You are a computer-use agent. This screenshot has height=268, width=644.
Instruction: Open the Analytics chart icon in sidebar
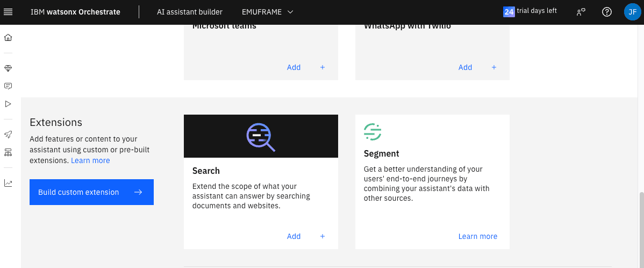[8, 183]
